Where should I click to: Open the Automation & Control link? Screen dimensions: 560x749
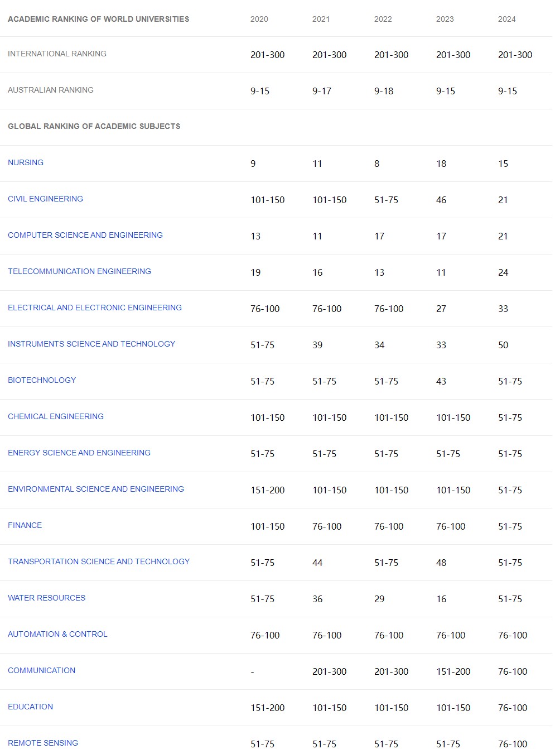pyautogui.click(x=57, y=634)
